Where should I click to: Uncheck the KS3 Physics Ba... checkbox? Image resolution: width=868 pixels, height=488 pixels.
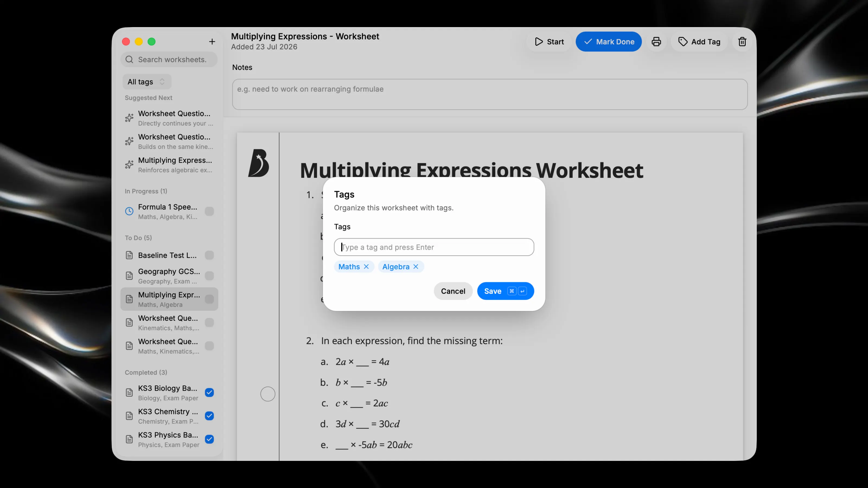pos(209,439)
